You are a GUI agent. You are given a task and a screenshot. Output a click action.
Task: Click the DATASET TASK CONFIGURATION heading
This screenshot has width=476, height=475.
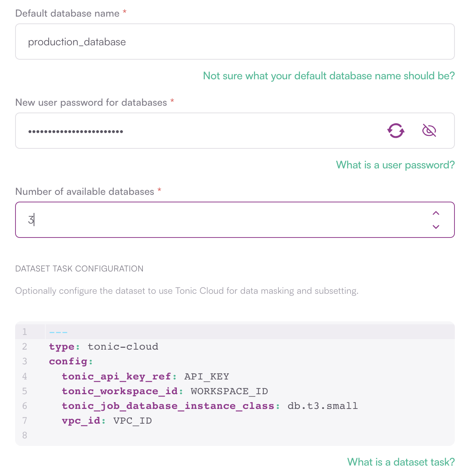(79, 268)
